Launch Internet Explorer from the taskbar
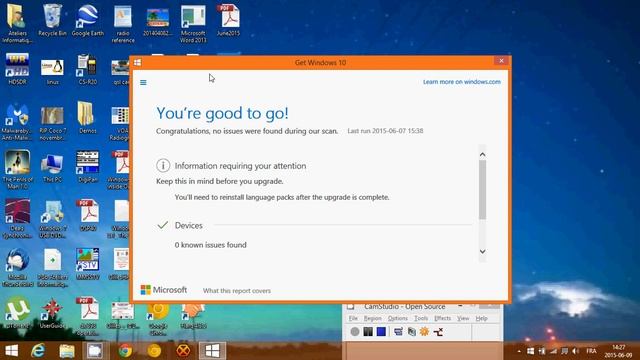640x360 pixels. tap(38, 351)
